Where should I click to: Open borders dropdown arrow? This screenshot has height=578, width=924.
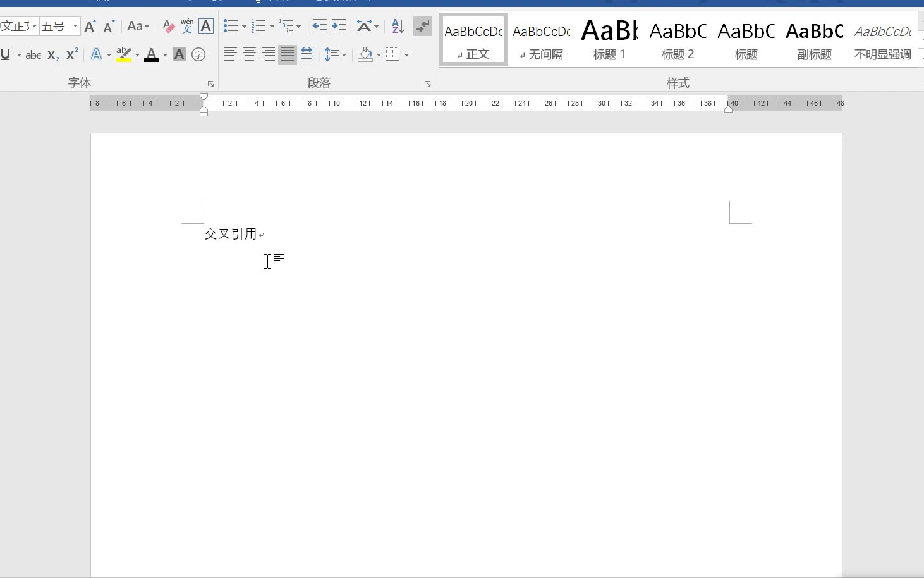[406, 55]
